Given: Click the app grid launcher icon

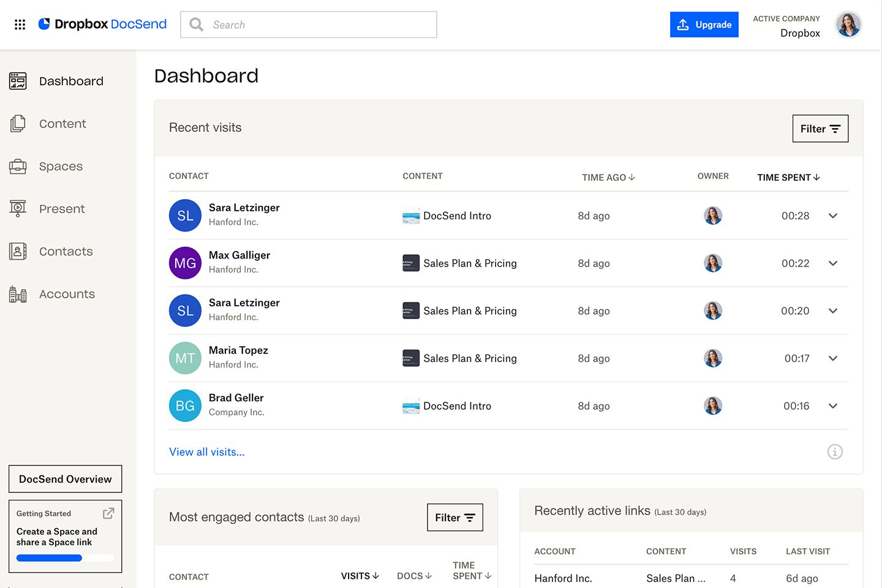Looking at the screenshot, I should point(20,24).
